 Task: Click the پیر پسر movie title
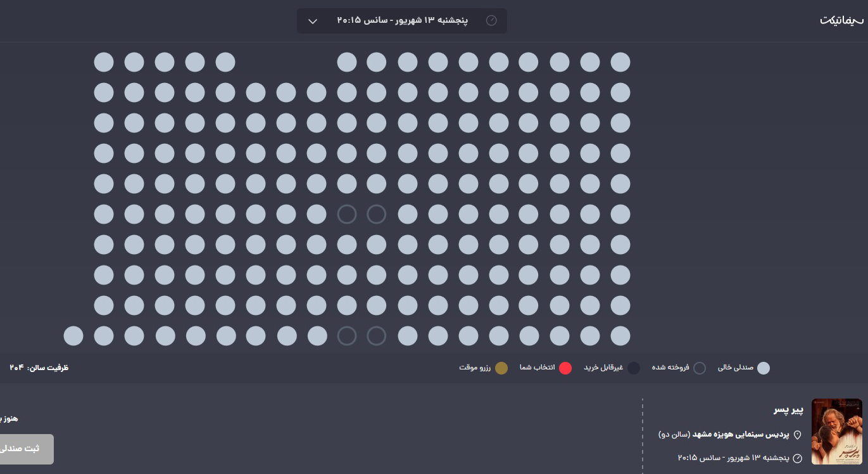point(788,410)
